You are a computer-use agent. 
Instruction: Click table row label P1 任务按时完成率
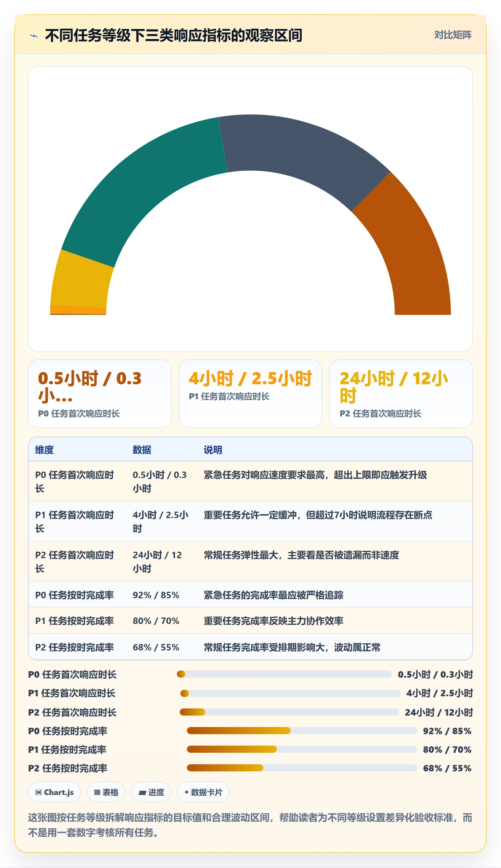coord(74,621)
